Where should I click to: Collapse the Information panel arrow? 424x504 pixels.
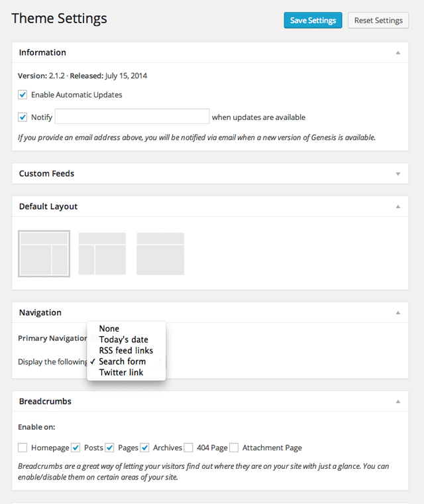click(398, 52)
